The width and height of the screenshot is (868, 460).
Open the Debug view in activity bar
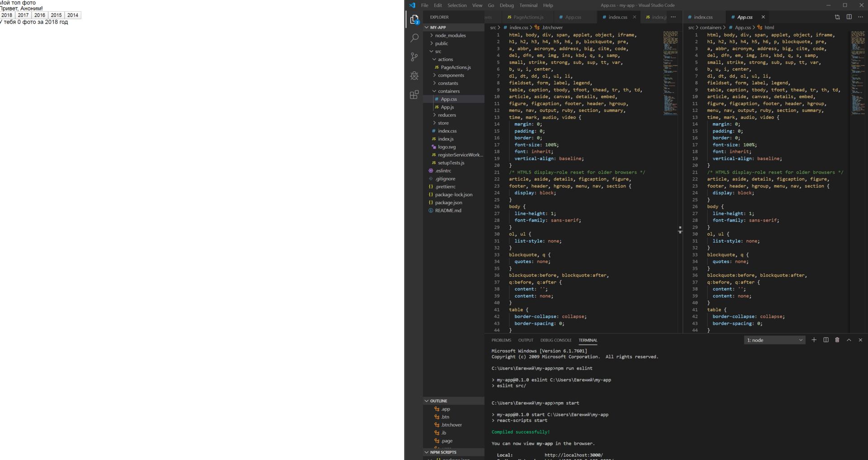(414, 76)
